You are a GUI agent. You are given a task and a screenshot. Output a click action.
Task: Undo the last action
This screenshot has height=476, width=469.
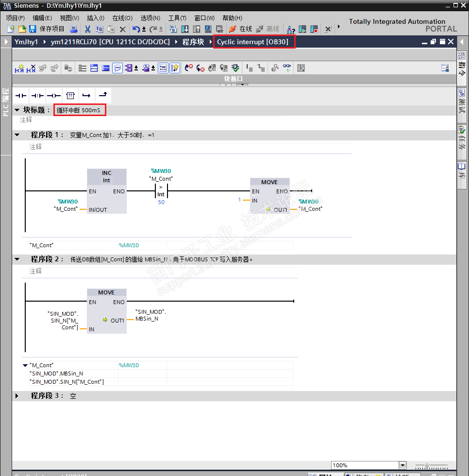tap(136, 29)
